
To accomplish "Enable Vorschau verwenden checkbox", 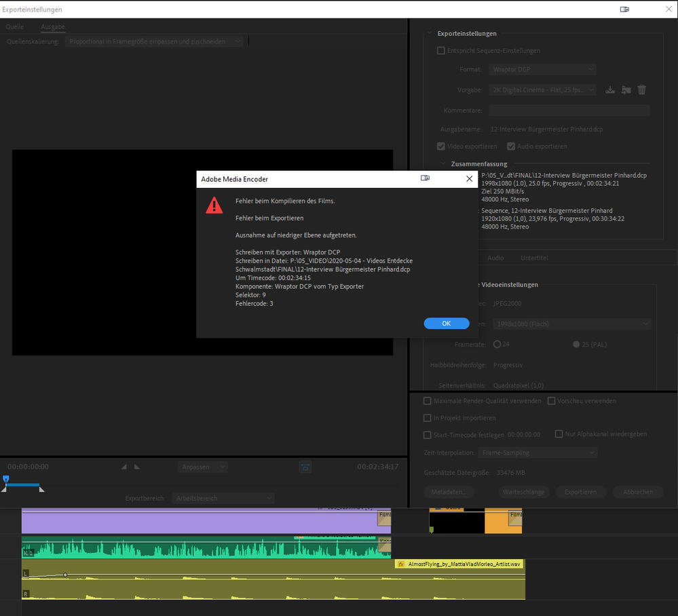I will [551, 401].
